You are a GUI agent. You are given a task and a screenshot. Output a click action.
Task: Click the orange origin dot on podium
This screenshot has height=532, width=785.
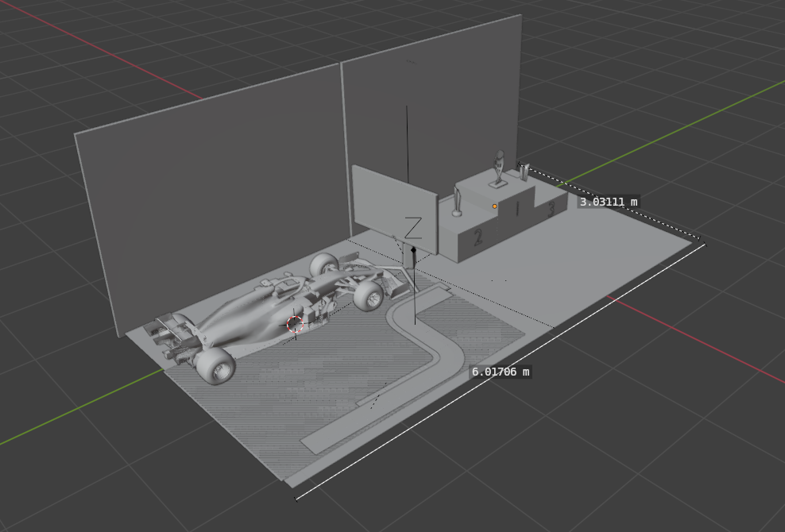[494, 206]
